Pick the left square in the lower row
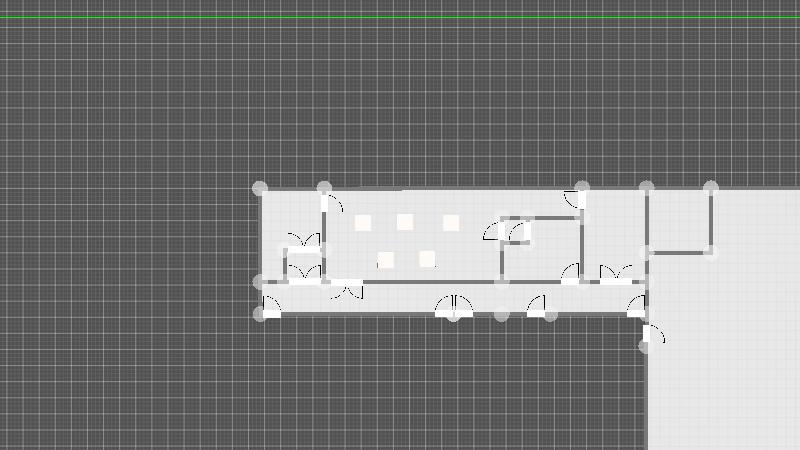Image resolution: width=800 pixels, height=450 pixels. point(386,260)
